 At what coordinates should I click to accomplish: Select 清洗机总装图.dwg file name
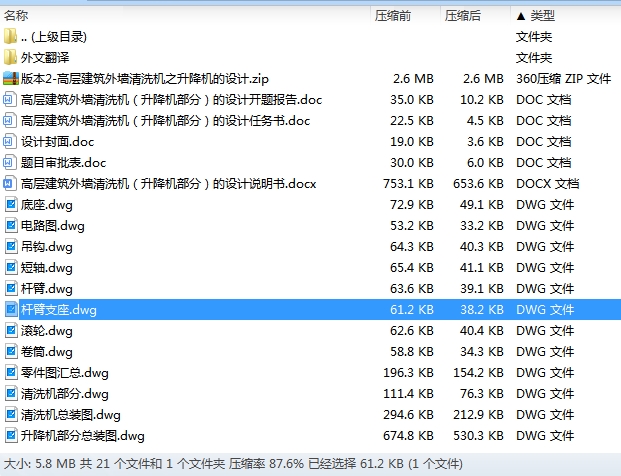coord(70,414)
